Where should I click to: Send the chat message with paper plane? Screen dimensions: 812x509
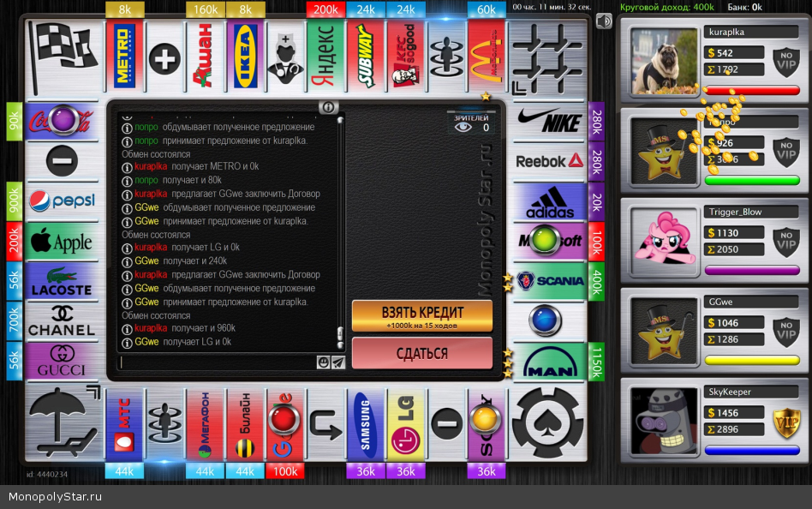point(337,362)
